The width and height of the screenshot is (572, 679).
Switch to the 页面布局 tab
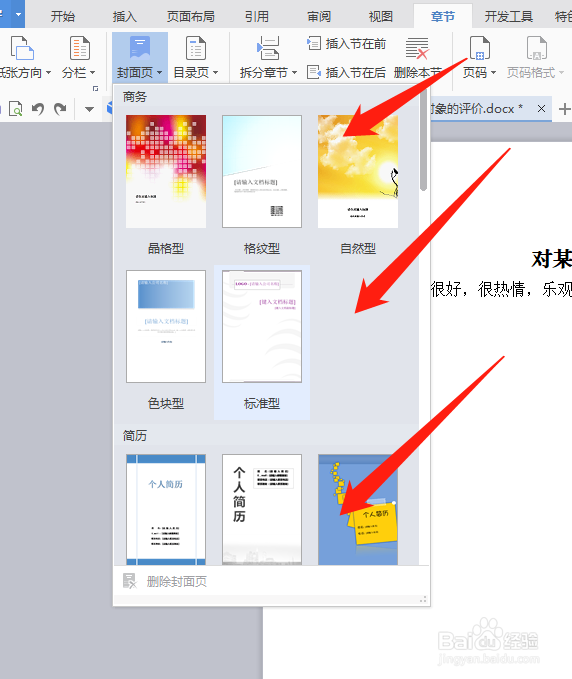[191, 16]
